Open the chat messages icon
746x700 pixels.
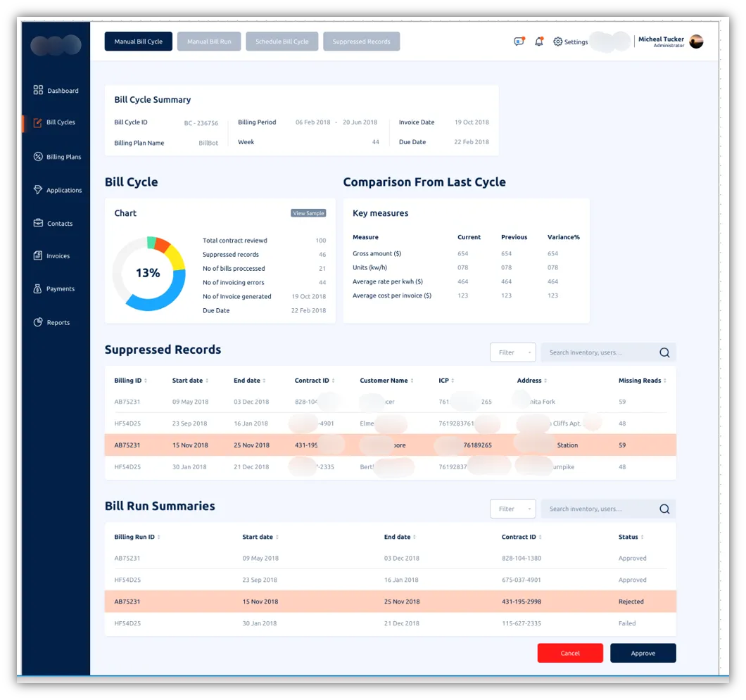tap(519, 42)
